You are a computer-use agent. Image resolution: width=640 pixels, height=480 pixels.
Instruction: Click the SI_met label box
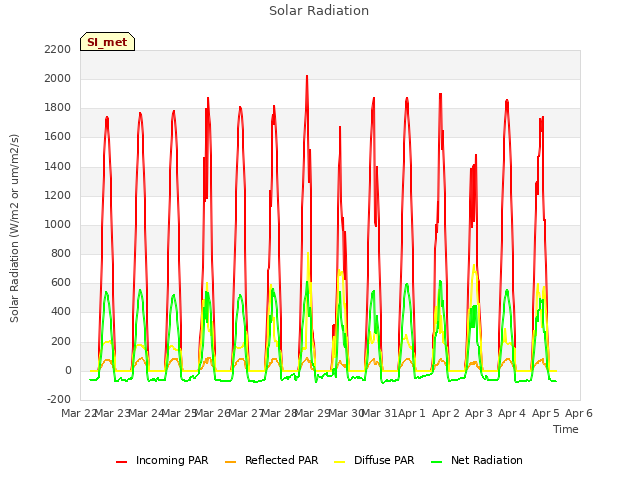coord(107,42)
